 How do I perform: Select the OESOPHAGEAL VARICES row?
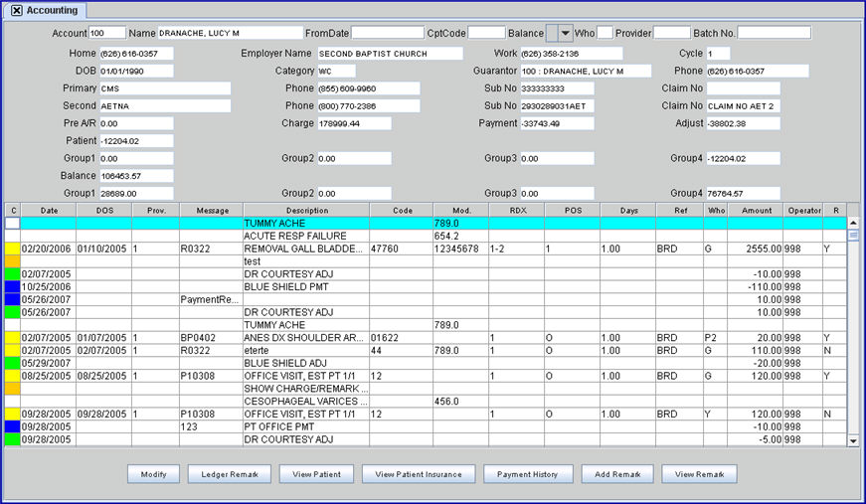pos(426,402)
